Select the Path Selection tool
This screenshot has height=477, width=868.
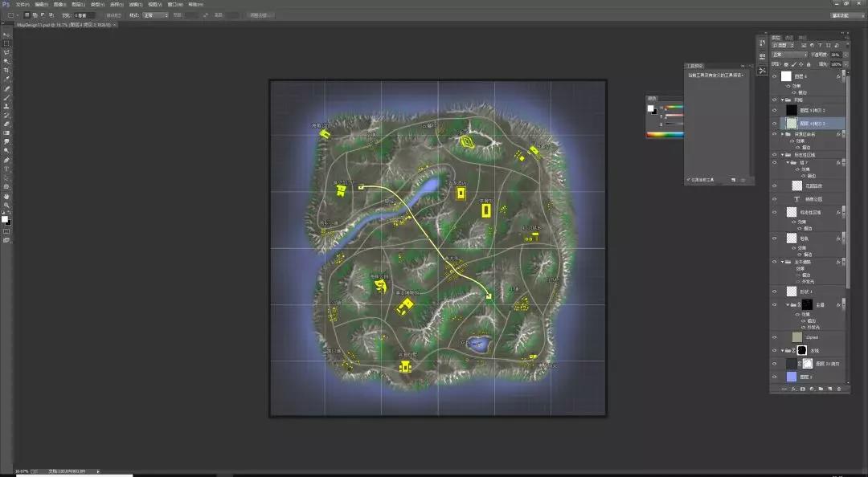click(x=6, y=177)
